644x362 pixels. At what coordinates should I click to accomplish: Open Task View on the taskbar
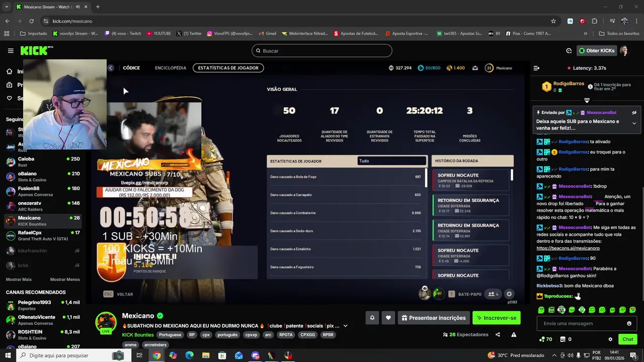[139, 355]
